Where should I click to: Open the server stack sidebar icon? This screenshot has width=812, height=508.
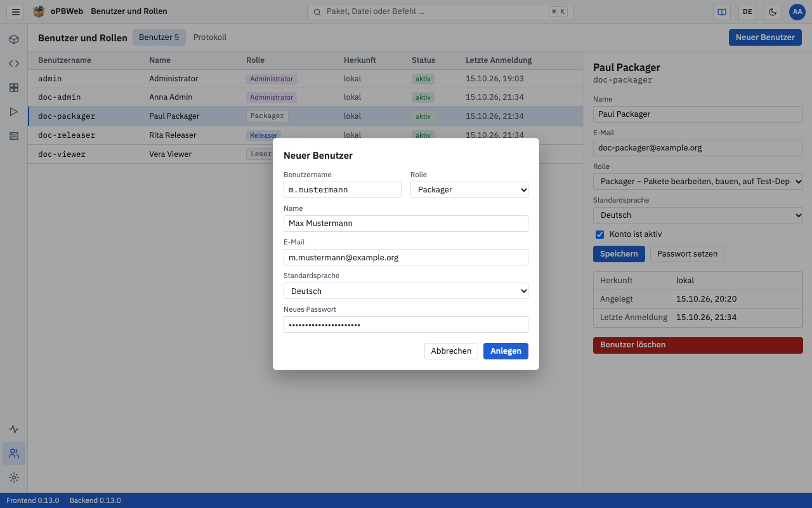(14, 136)
